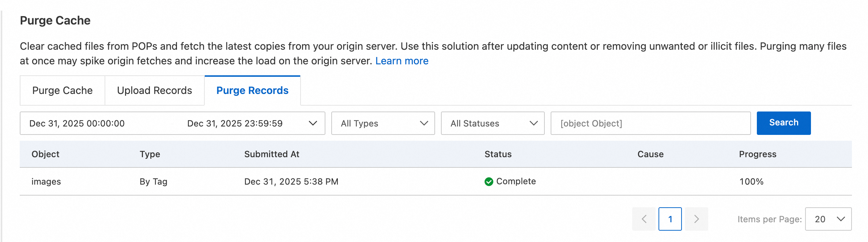Click page number 1 button
Viewport: 868px width, 242px height.
coord(670,219)
